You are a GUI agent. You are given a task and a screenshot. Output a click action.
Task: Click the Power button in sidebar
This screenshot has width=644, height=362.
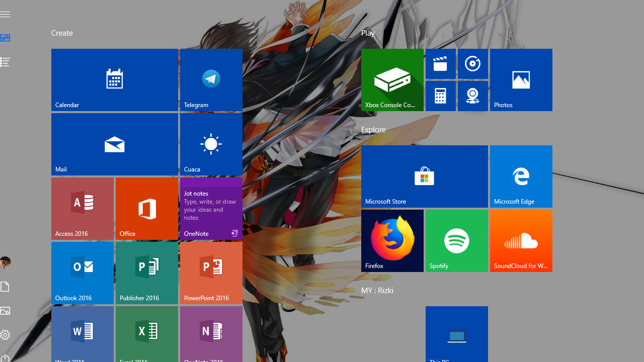5,358
